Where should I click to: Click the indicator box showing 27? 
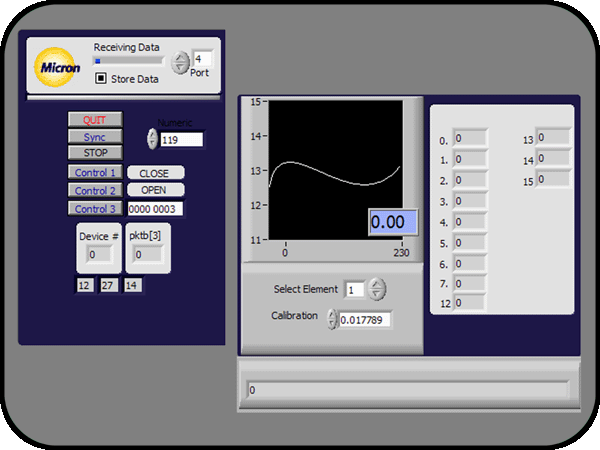click(109, 285)
